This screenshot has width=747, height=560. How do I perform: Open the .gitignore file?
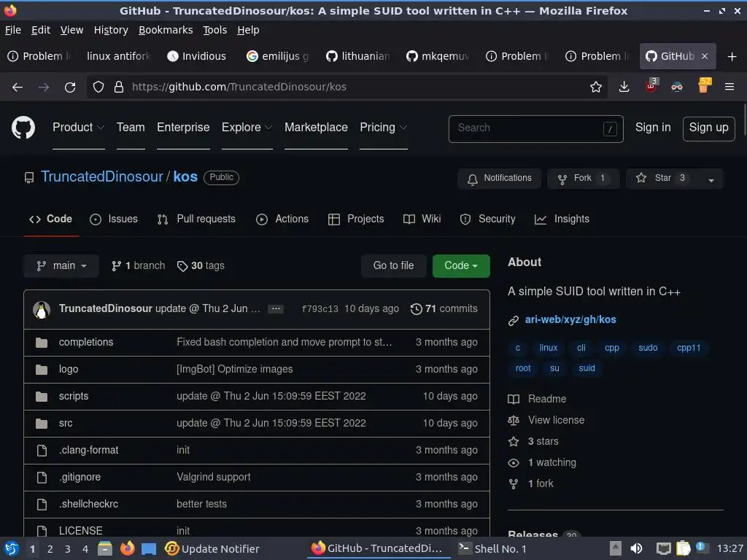tap(80, 477)
